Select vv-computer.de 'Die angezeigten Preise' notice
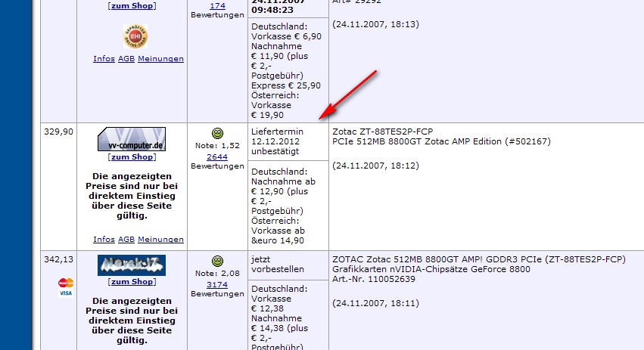The height and width of the screenshot is (350, 644). pyautogui.click(x=132, y=196)
